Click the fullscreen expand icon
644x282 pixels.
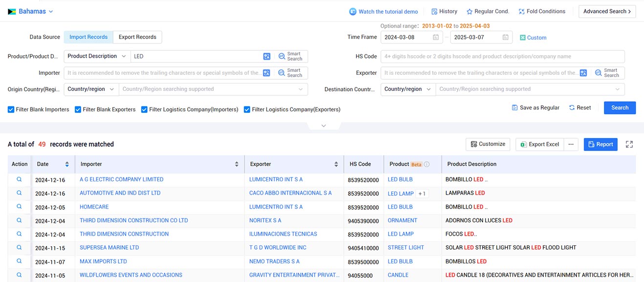point(629,144)
